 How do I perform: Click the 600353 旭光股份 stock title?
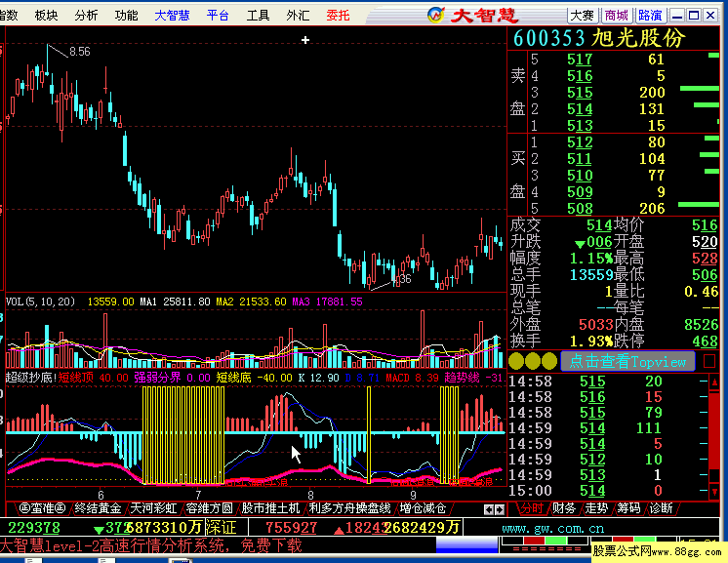click(x=599, y=38)
